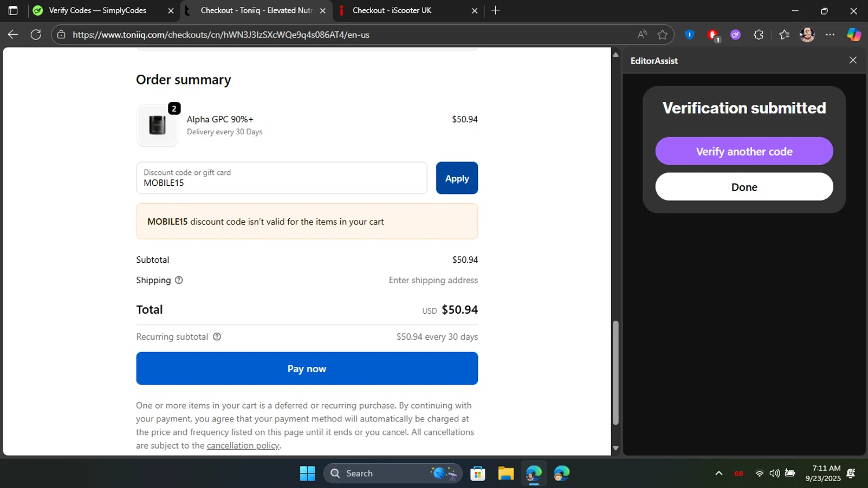Open the Favorites list icon

click(784, 35)
